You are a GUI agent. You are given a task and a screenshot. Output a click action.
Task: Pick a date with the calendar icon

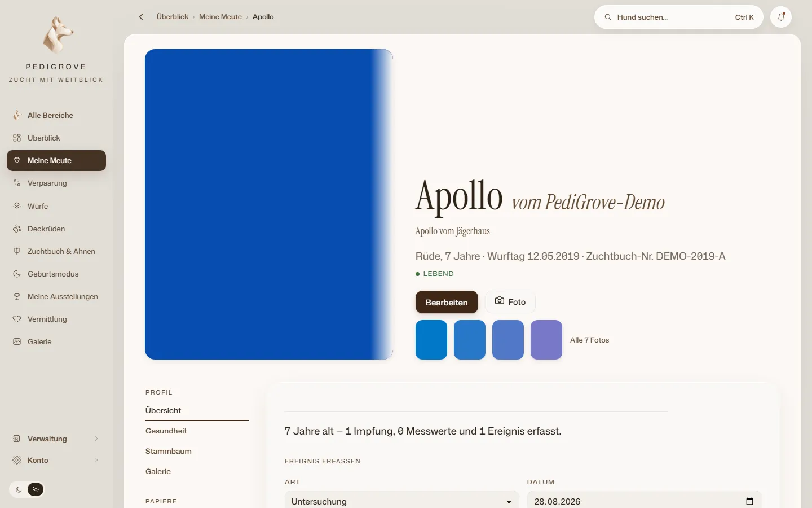749,501
